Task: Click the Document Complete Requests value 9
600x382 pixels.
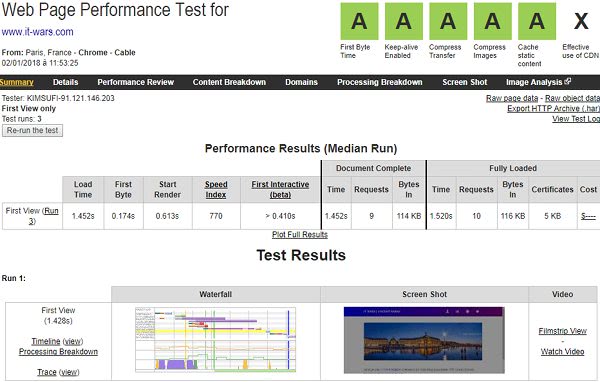Action: [x=371, y=216]
